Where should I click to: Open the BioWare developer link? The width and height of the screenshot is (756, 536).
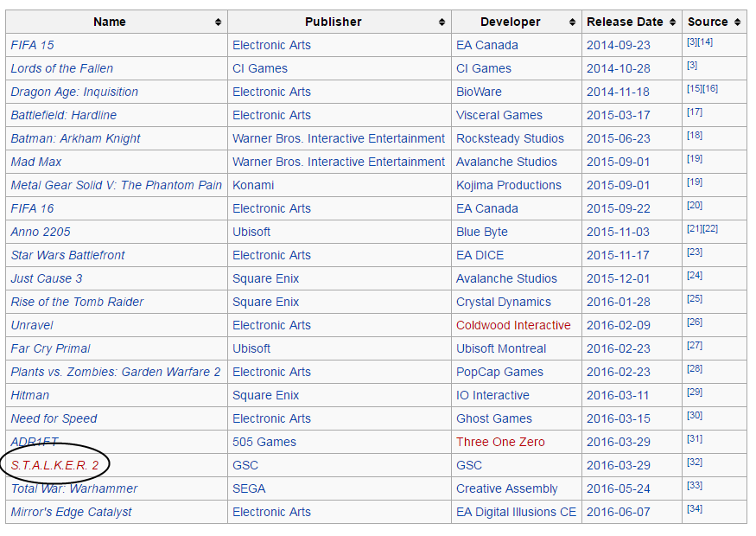point(479,92)
